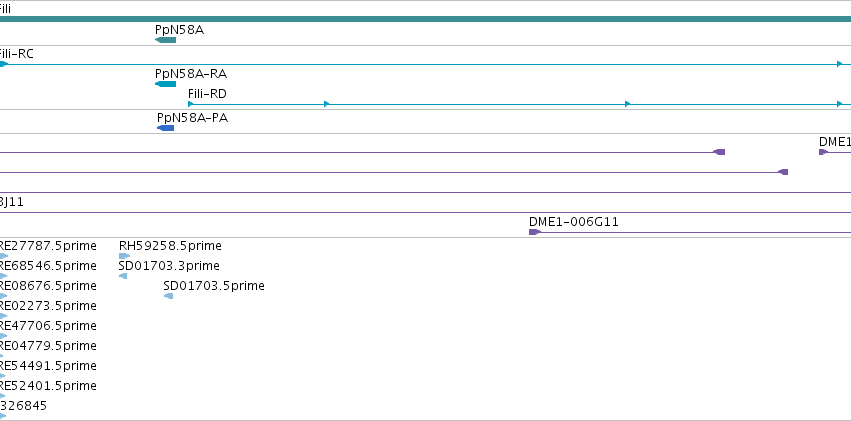Open the RE54491.5prime EST label
This screenshot has width=851, height=421.
point(48,366)
